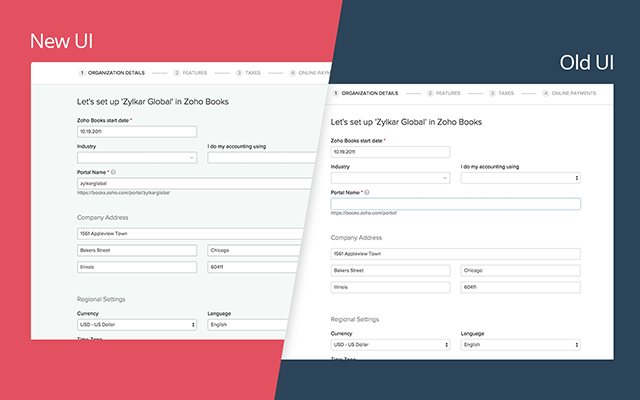Click the Chicago city field in New UI

(x=254, y=250)
